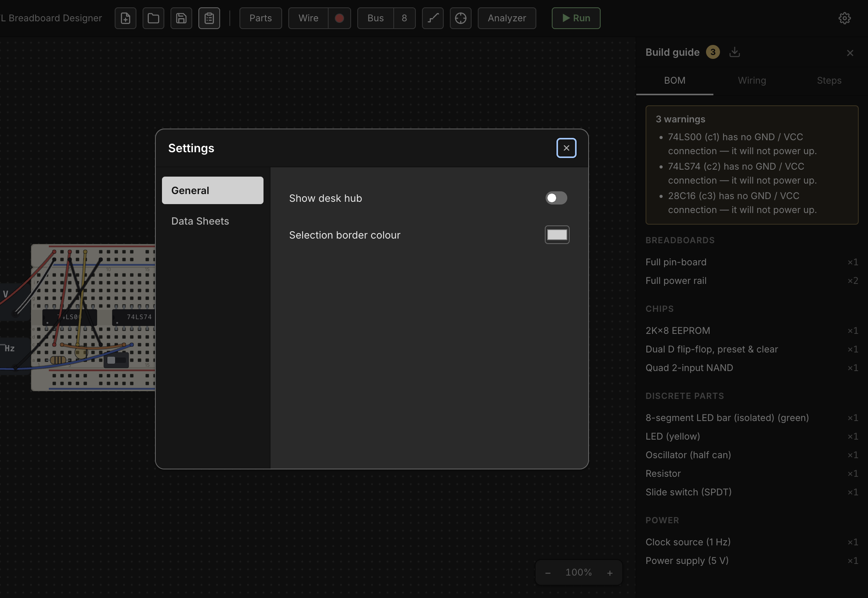This screenshot has width=868, height=598.
Task: Pick the red wire colour dot
Action: tap(339, 18)
